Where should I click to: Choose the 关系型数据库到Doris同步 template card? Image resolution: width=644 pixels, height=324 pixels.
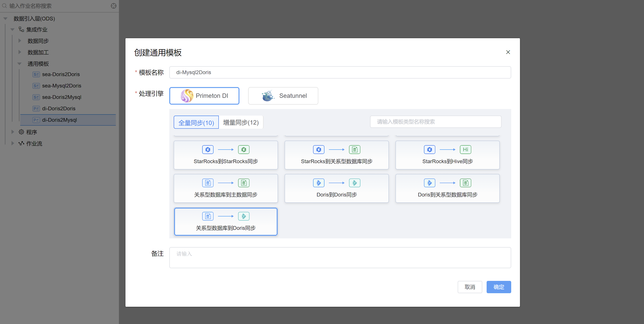pos(226,221)
